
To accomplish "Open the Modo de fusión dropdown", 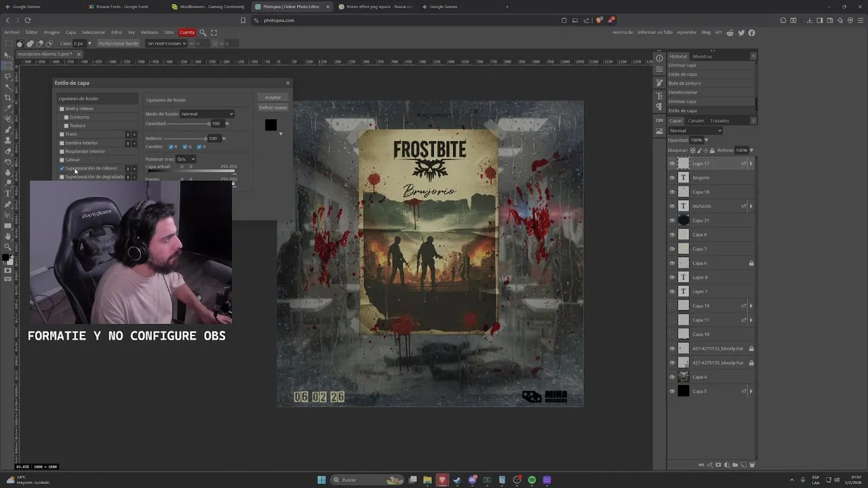I will point(207,114).
